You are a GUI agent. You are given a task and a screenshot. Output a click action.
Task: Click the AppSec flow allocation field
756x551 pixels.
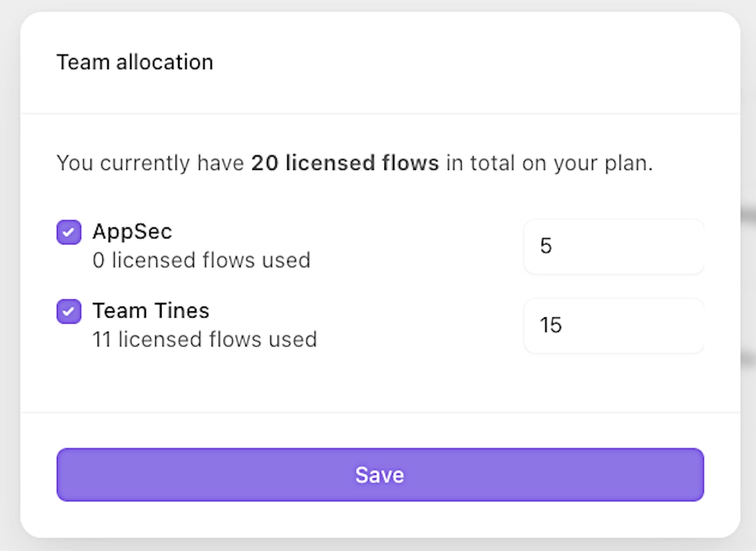tap(614, 246)
